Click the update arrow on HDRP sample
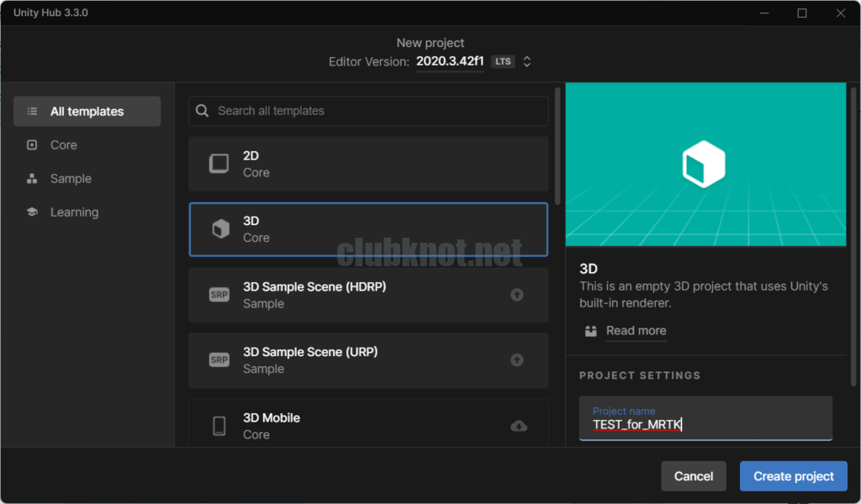The height and width of the screenshot is (504, 861). coord(517,295)
